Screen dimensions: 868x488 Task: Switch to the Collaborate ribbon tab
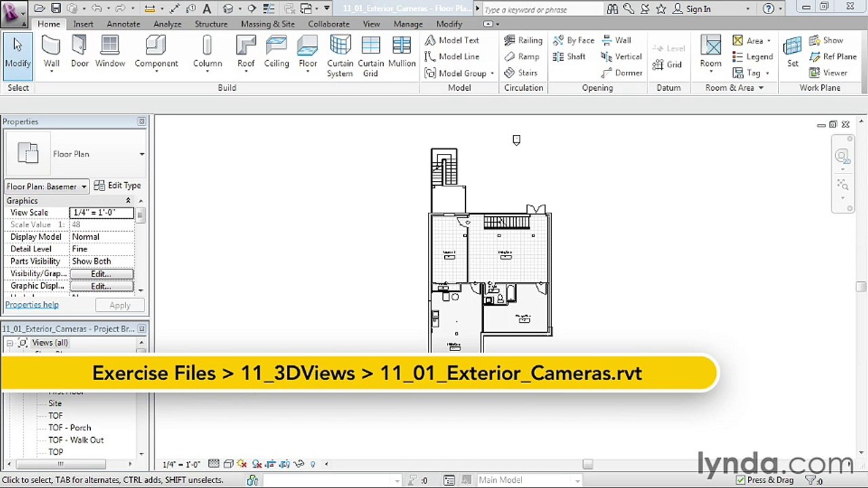(329, 24)
